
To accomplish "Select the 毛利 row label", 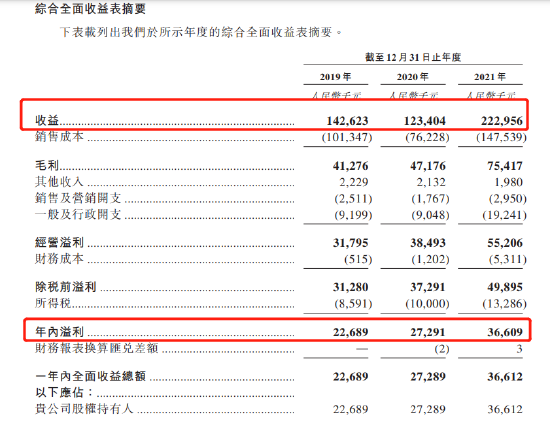I will click(47, 165).
